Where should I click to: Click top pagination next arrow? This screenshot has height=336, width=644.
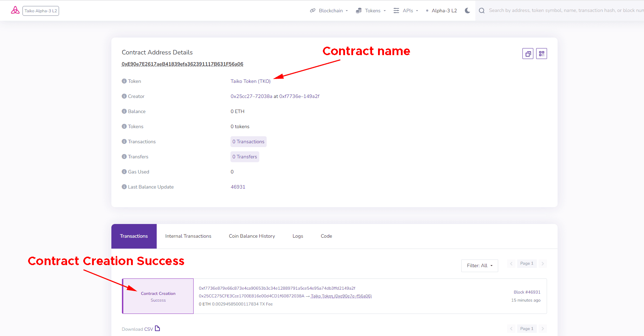(543, 264)
